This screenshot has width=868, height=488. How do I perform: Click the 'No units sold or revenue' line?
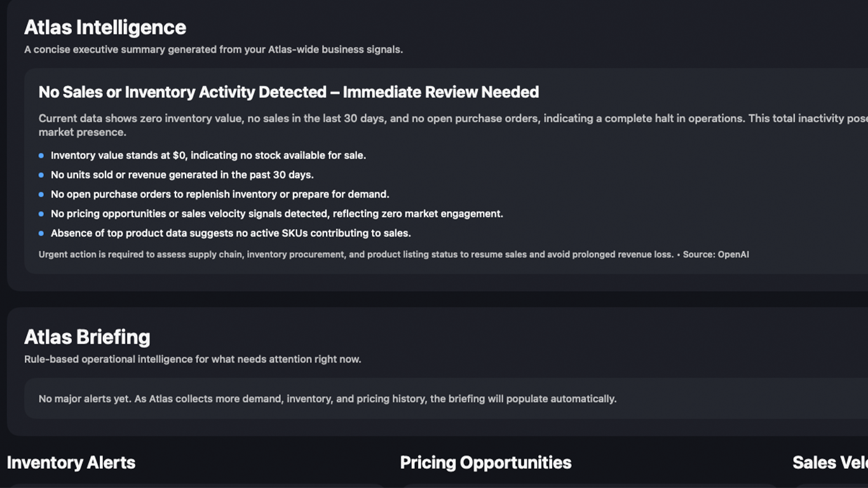pos(182,175)
